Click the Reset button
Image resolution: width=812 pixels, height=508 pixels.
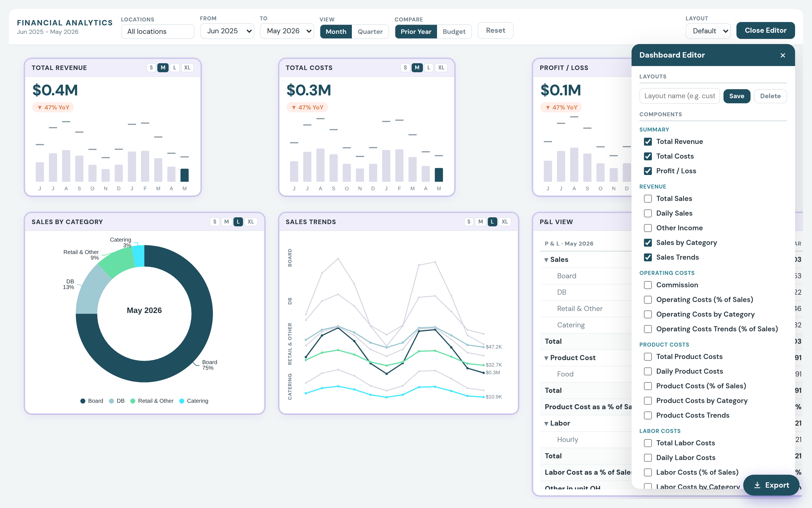pyautogui.click(x=495, y=30)
